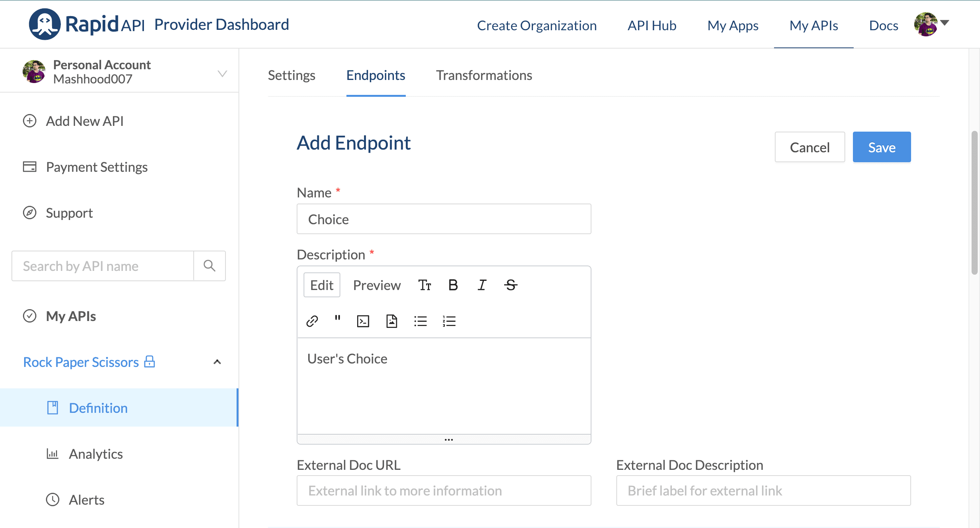Open My APIs in top navigation

[x=813, y=26]
